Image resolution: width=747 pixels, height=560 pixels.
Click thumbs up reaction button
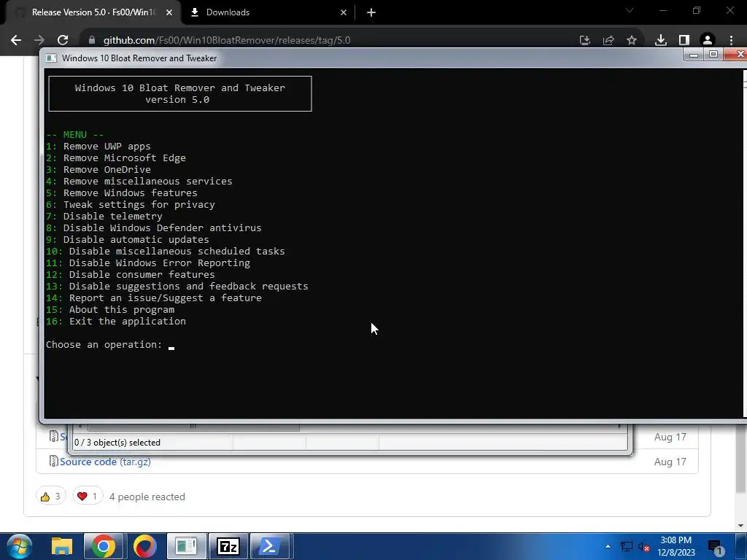[x=50, y=497]
